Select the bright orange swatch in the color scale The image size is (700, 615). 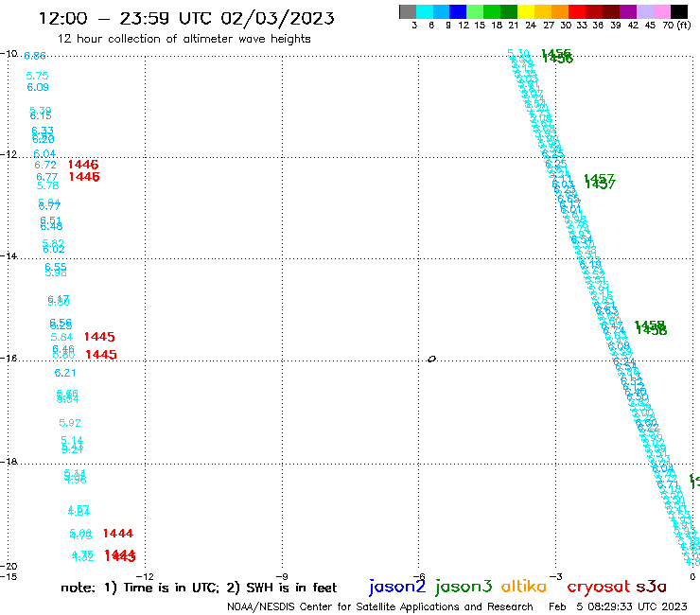[560, 11]
